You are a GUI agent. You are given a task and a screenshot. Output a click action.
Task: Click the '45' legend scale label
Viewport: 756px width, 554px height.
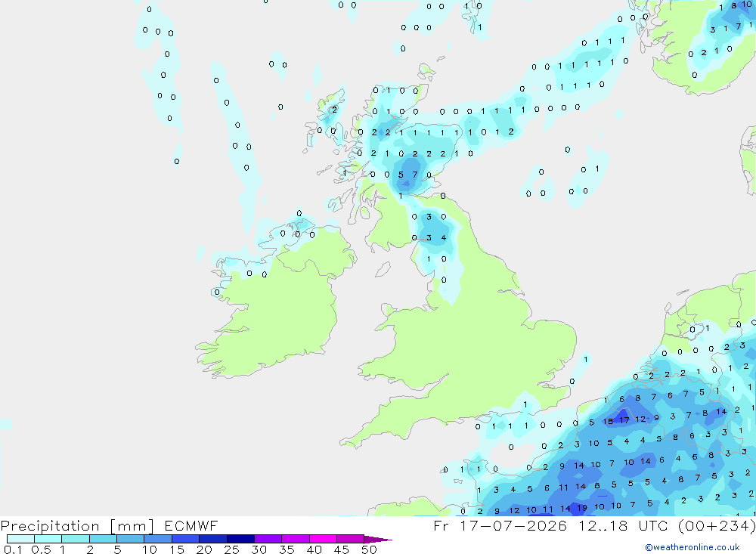(x=342, y=549)
